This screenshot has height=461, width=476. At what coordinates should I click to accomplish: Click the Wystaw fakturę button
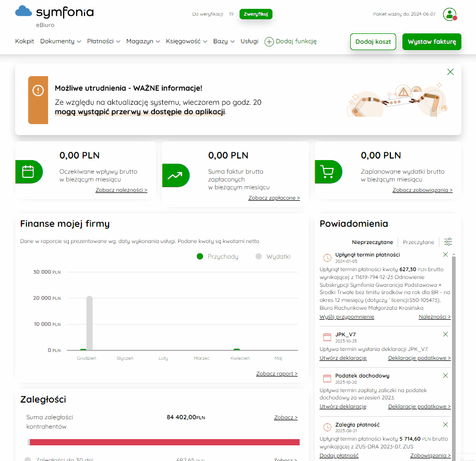pos(432,42)
